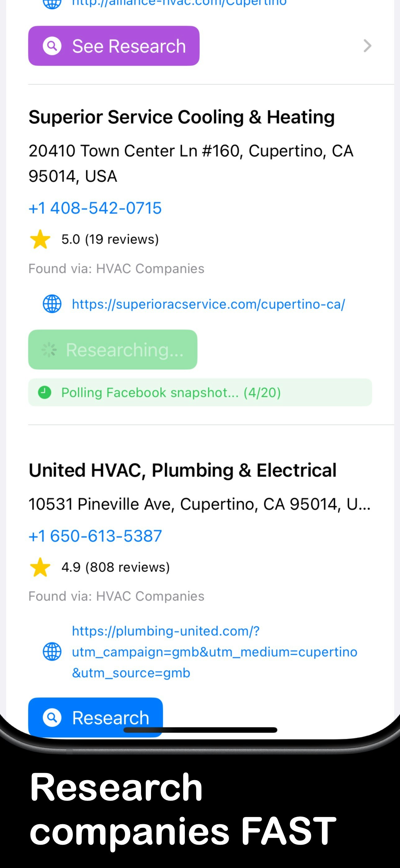Tap gold star rating for United HVAC
This screenshot has height=868, width=400.
[40, 567]
